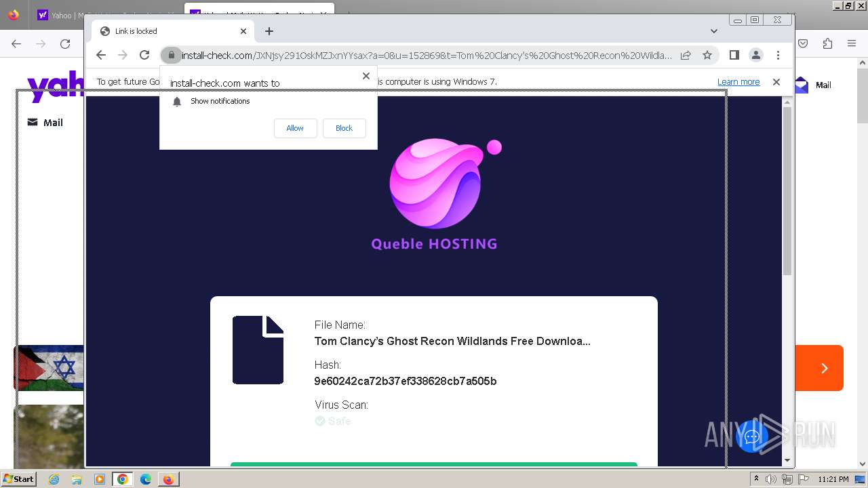Viewport: 868px width, 488px height.
Task: Select the file name 'Tom Clancy's Ghost Recon Wildlands'
Action: (x=452, y=341)
